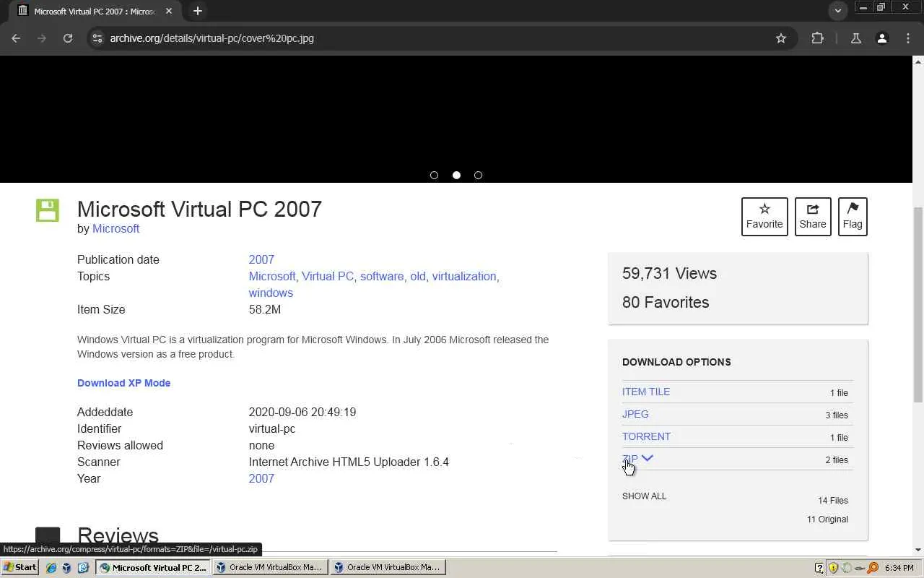Viewport: 924px width, 578px height.
Task: Open the JPEG download link
Action: pyautogui.click(x=635, y=414)
